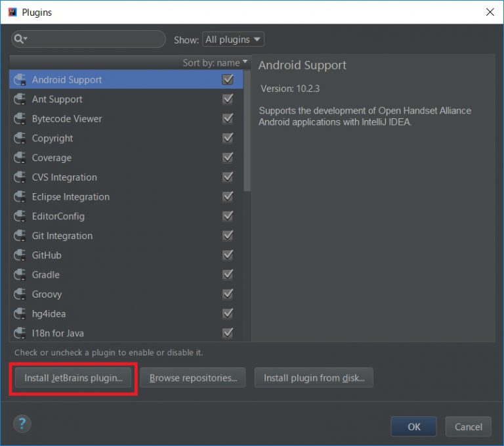Click the Ant Support plugin icon

(x=20, y=99)
